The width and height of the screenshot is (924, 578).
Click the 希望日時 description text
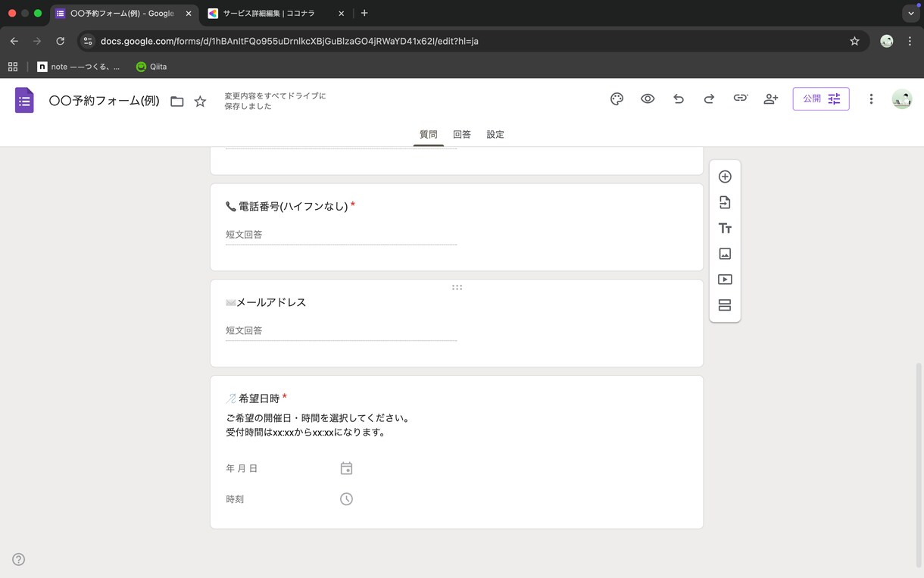click(318, 425)
